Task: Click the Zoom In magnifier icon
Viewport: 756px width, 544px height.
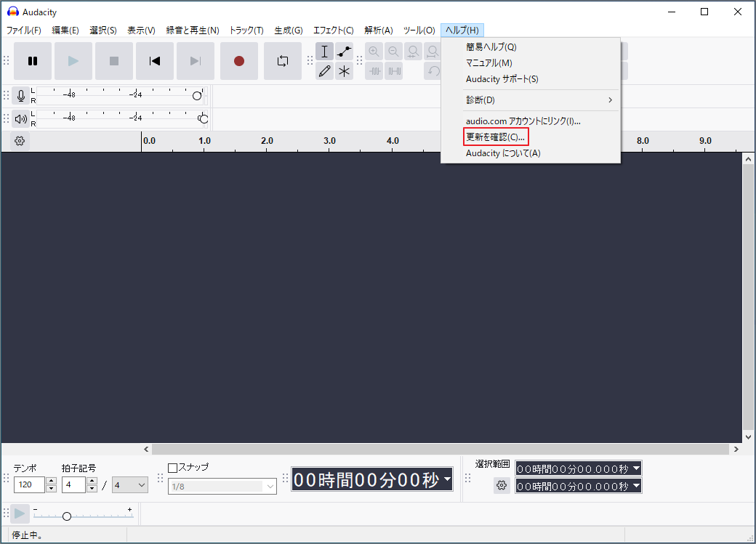Action: click(x=374, y=52)
